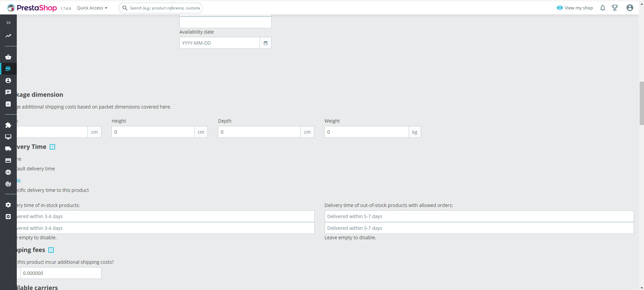Click the search magnifier icon
644x290 pixels.
pyautogui.click(x=125, y=8)
